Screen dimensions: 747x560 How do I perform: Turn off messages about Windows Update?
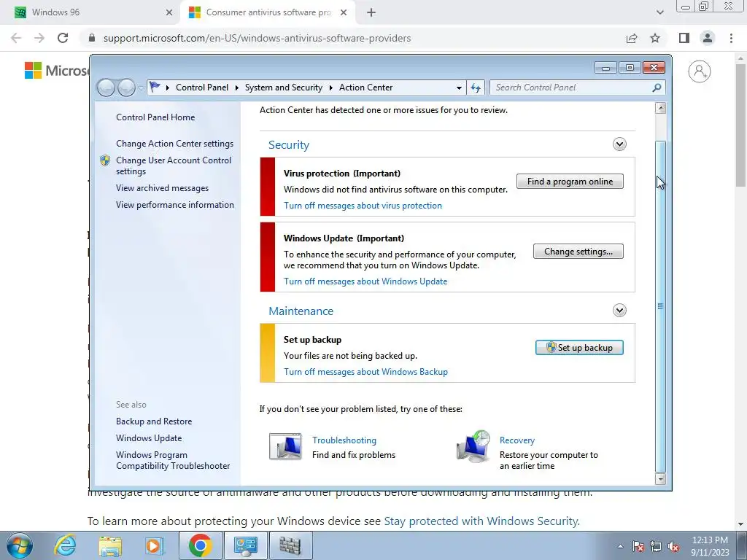tap(365, 281)
